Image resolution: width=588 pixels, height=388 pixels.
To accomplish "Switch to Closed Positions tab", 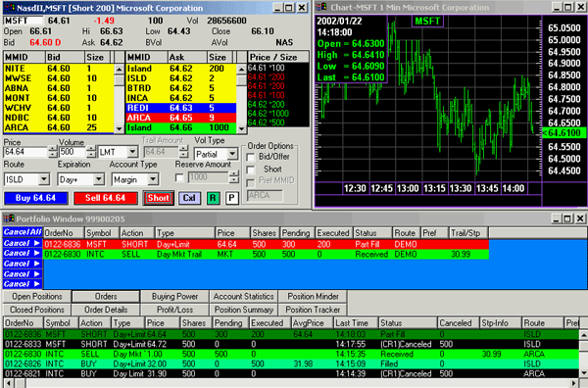I will [37, 310].
